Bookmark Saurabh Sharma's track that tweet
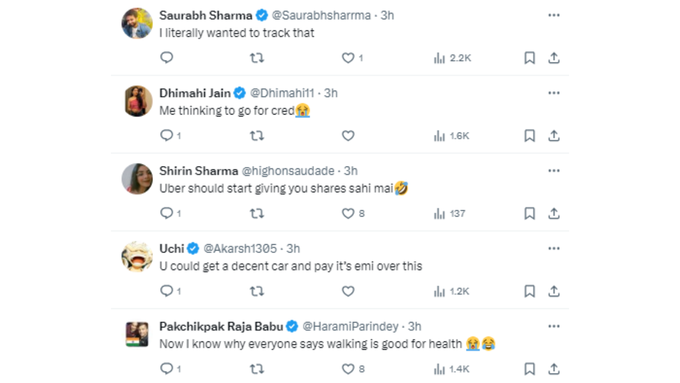This screenshot has height=383, width=680. [529, 58]
